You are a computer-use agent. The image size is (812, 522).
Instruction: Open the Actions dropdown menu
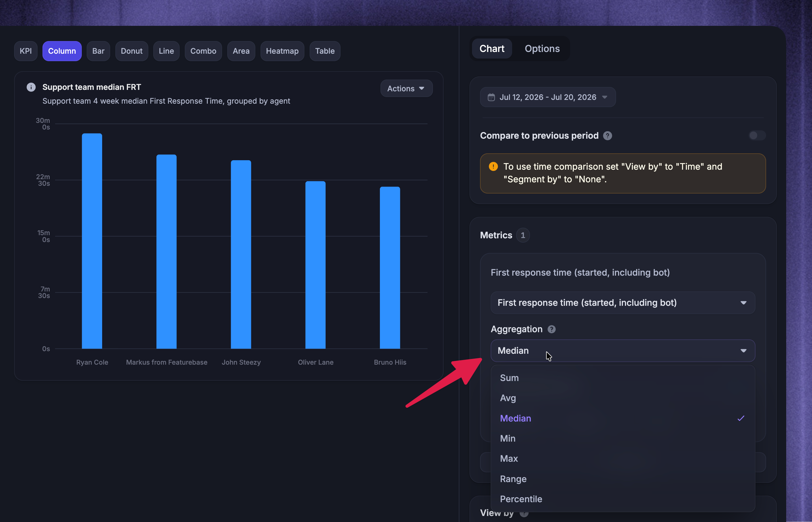point(406,88)
